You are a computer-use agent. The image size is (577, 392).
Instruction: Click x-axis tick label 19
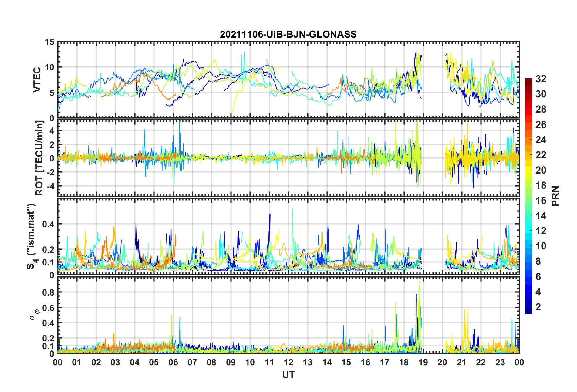click(423, 362)
